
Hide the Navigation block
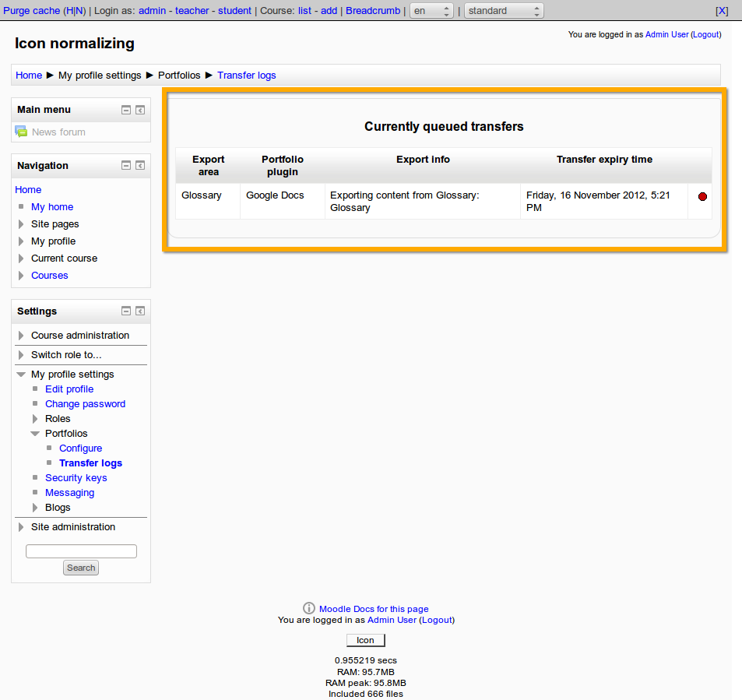pos(126,165)
